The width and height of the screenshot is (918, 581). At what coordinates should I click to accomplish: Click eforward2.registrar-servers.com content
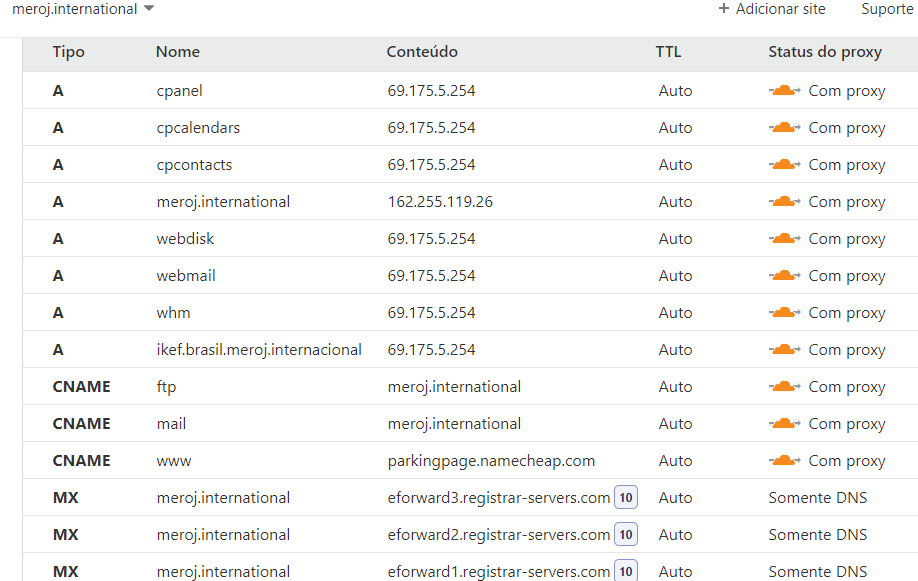tap(499, 535)
